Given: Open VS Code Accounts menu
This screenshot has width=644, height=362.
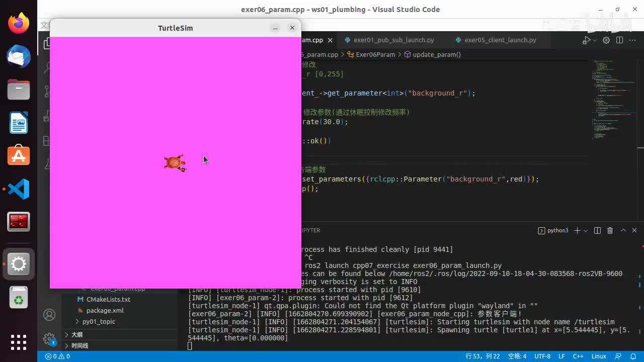Looking at the screenshot, I should click(x=49, y=315).
